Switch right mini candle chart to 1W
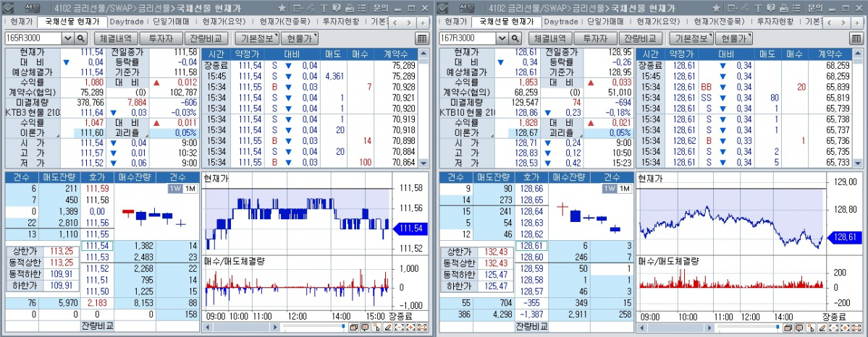Viewport: 868px width, 337px height. [x=609, y=189]
